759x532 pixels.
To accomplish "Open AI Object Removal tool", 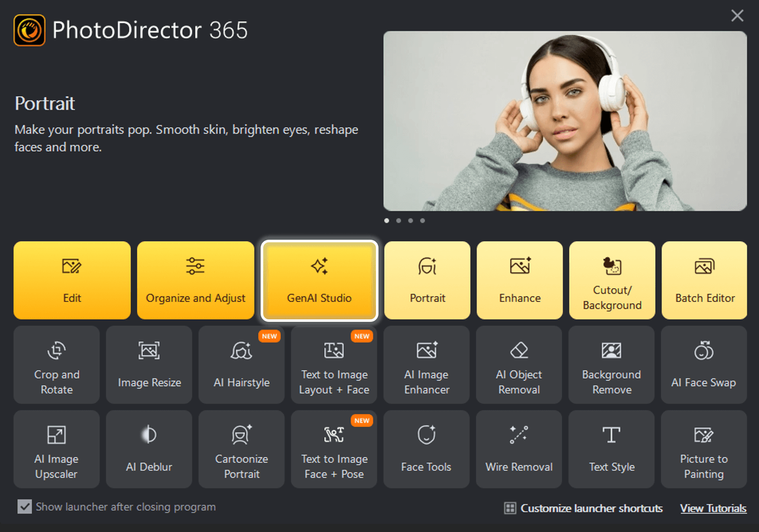I will click(519, 365).
